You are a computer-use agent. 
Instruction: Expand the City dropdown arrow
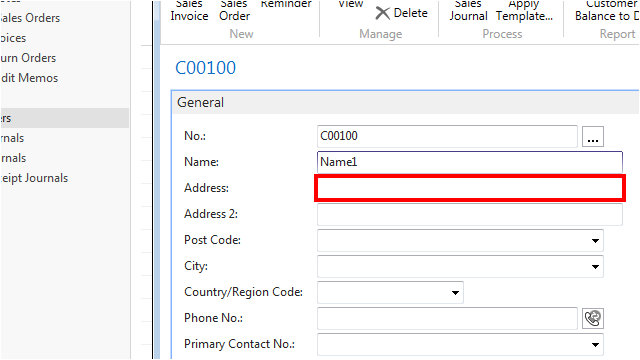595,267
